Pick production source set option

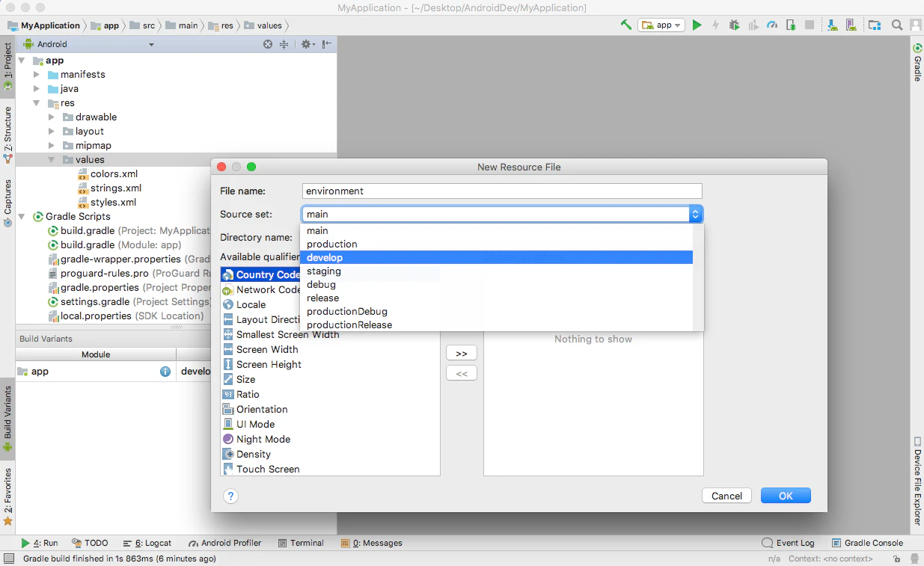pyautogui.click(x=496, y=244)
